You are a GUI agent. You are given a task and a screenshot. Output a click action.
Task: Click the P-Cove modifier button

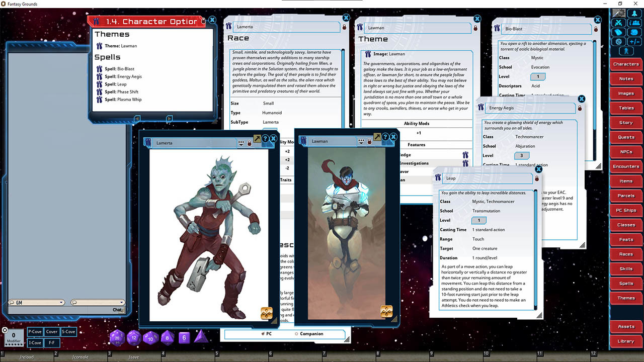tap(35, 332)
